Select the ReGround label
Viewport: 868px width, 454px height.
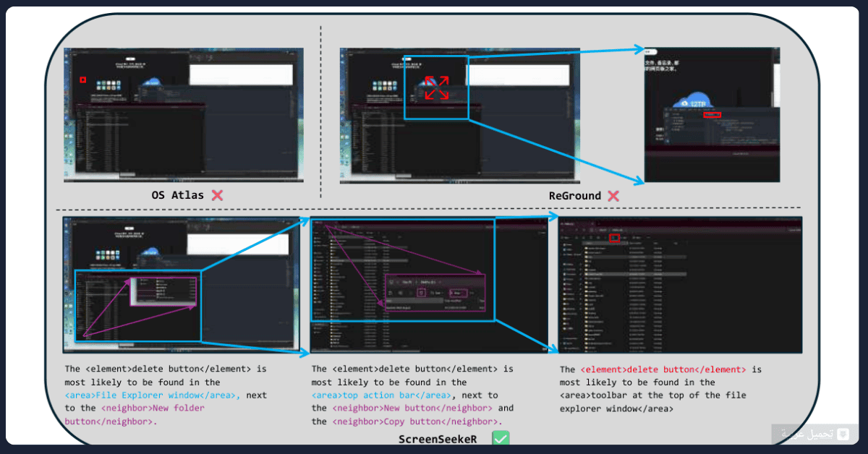click(x=574, y=195)
